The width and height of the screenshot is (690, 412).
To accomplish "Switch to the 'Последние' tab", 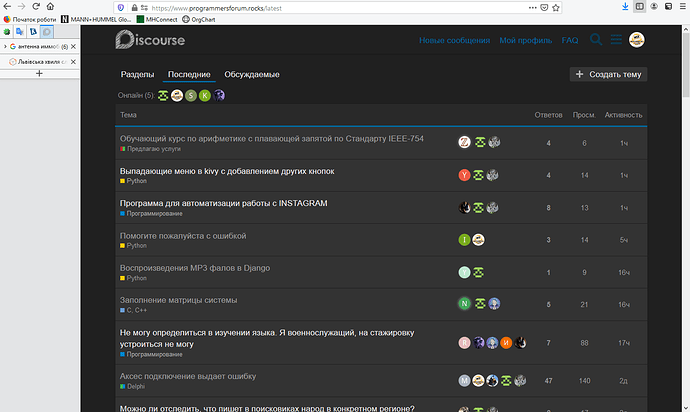I will [x=189, y=74].
